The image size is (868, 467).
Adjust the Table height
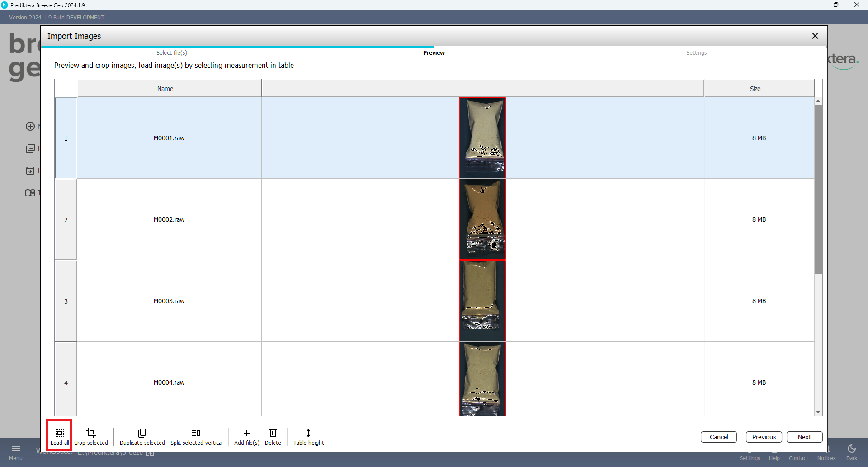[308, 436]
